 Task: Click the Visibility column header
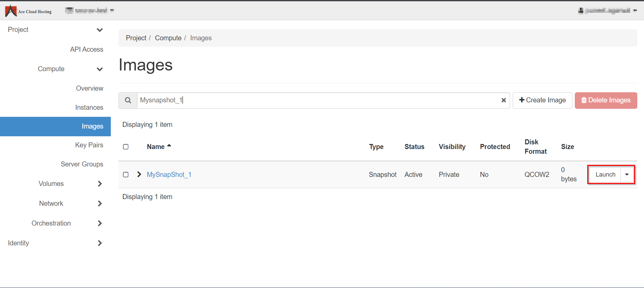click(x=452, y=147)
